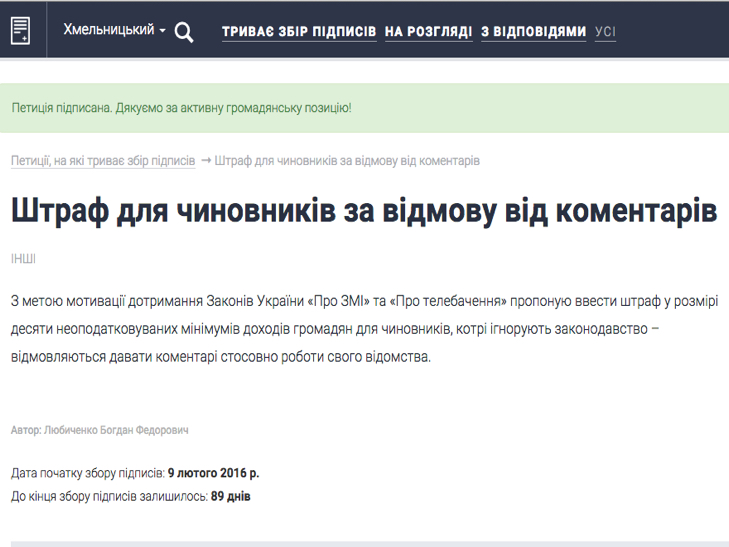Open the search magnifier icon
The width and height of the screenshot is (729, 547).
click(184, 32)
